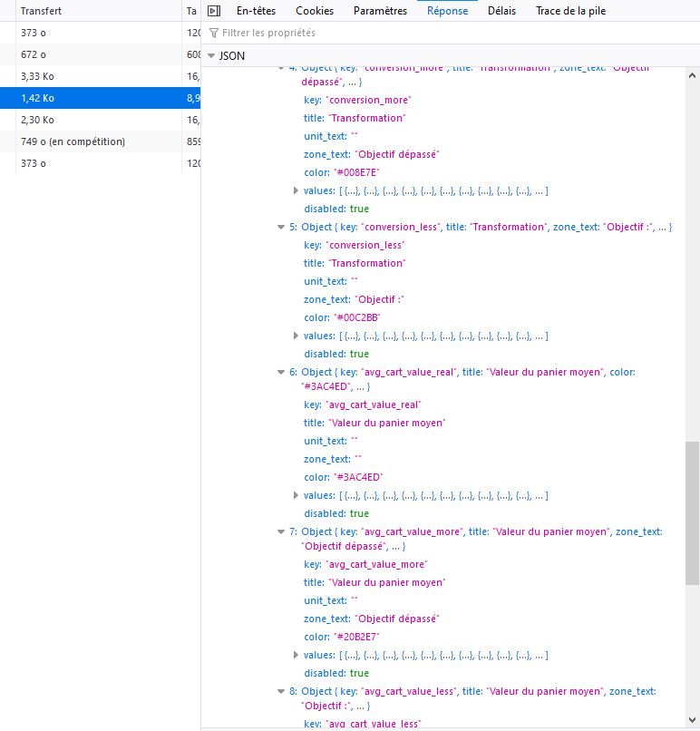
Task: Switch to the Délais tab
Action: pos(501,11)
